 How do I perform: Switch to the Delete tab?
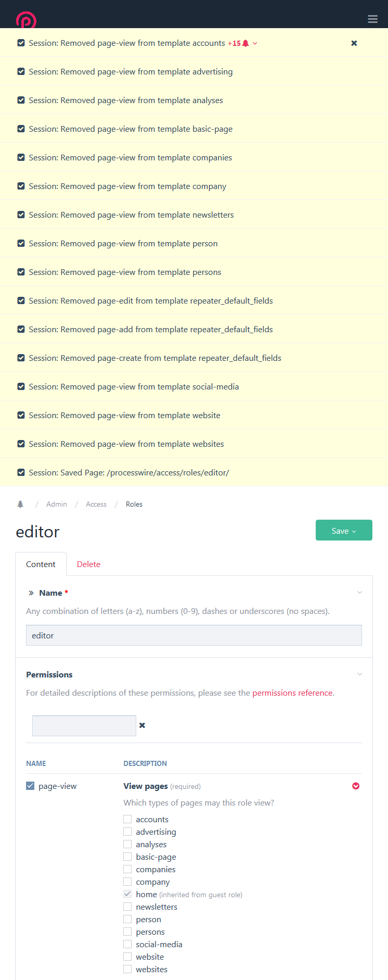coord(88,564)
